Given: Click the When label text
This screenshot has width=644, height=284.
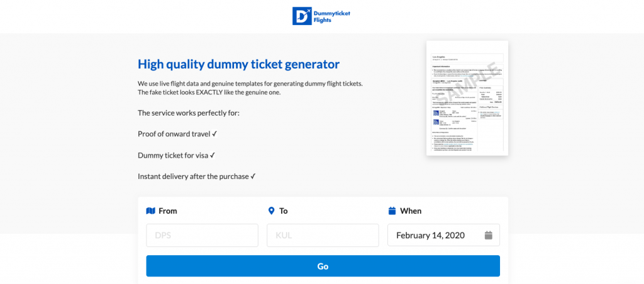Looking at the screenshot, I should pyautogui.click(x=411, y=211).
